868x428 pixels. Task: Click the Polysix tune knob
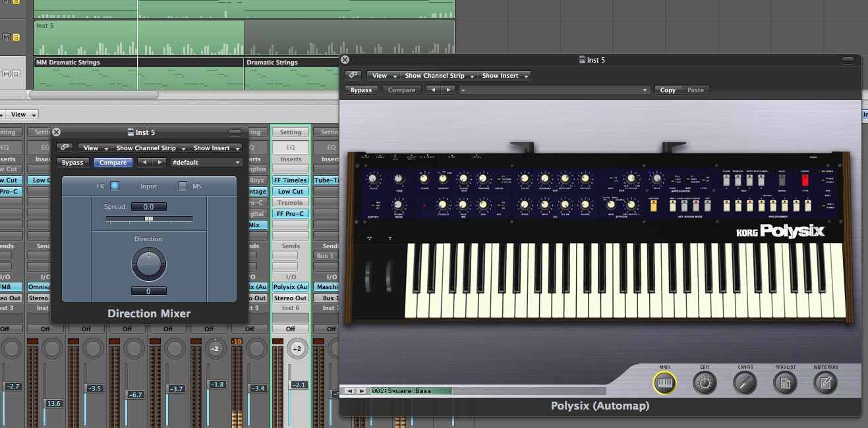point(398,178)
